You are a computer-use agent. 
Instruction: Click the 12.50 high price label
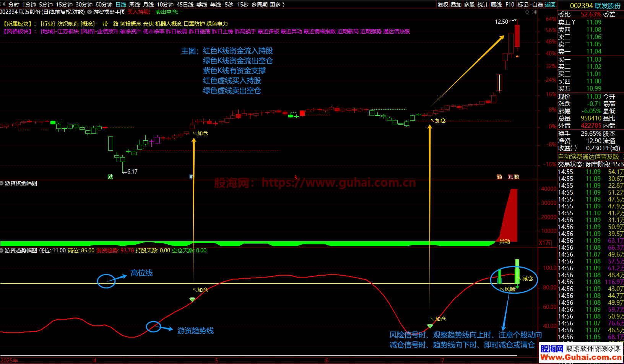pyautogui.click(x=502, y=22)
